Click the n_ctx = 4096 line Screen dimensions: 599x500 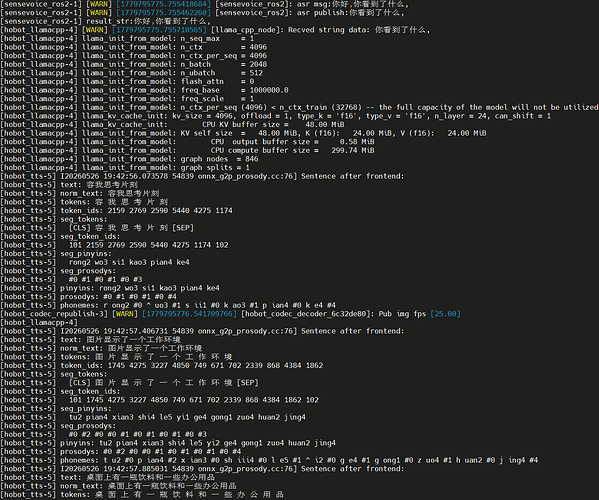point(134,47)
